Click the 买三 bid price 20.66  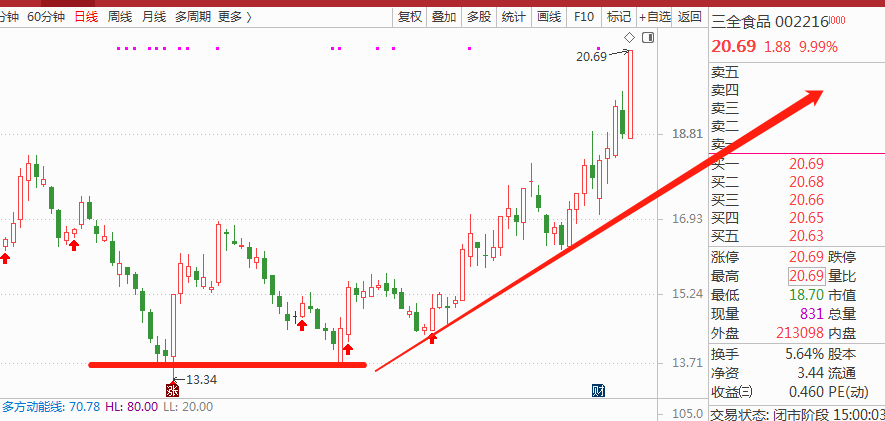pyautogui.click(x=806, y=200)
